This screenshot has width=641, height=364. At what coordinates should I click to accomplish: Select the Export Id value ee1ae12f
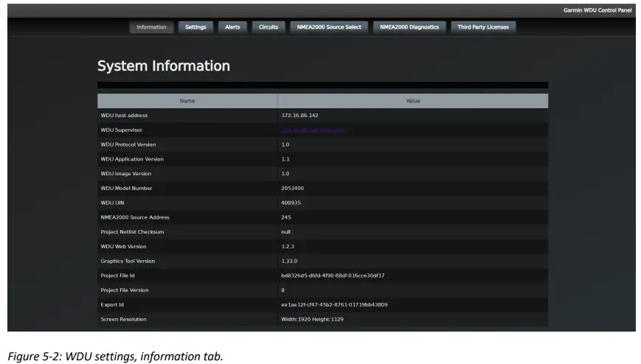(x=334, y=305)
